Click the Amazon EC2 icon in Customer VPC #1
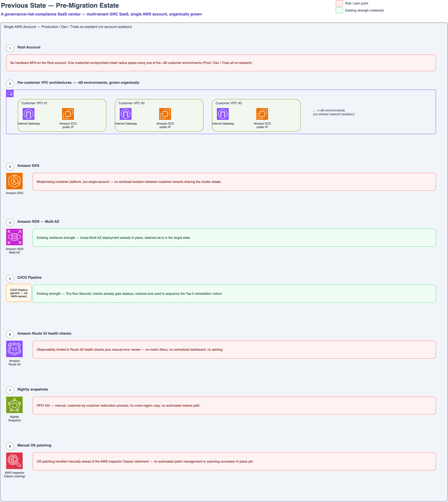Viewport: 448px width, 502px height. click(68, 114)
